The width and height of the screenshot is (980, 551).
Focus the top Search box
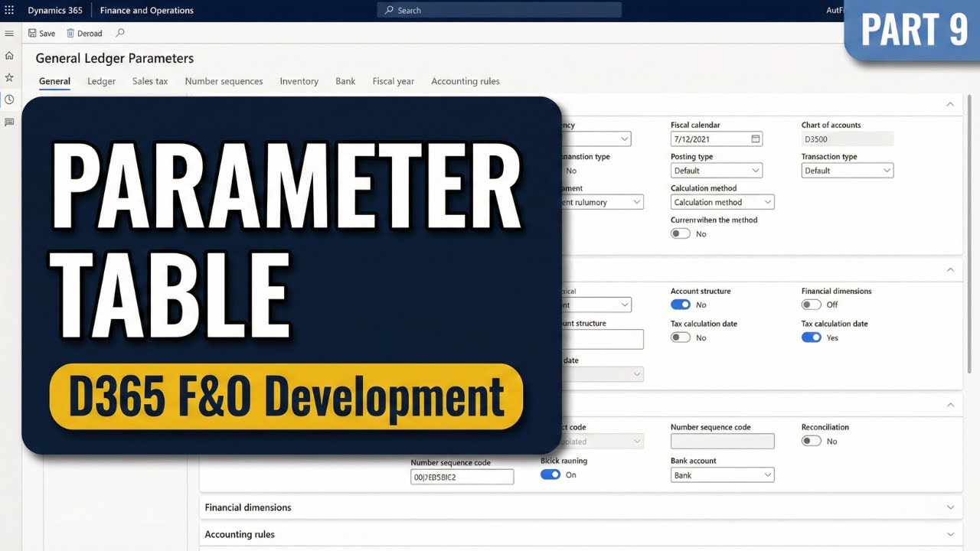[x=499, y=10]
